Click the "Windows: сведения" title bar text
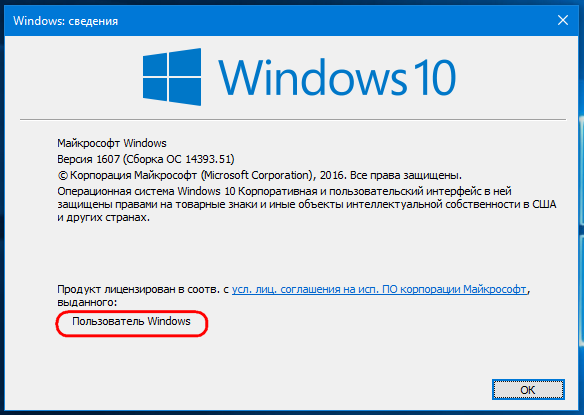Screen dimensions: 584x415 click(66, 21)
